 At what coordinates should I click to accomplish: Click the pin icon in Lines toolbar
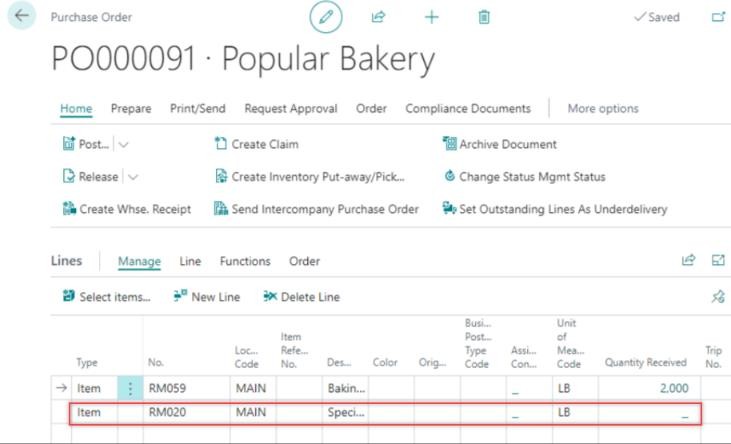point(716,297)
